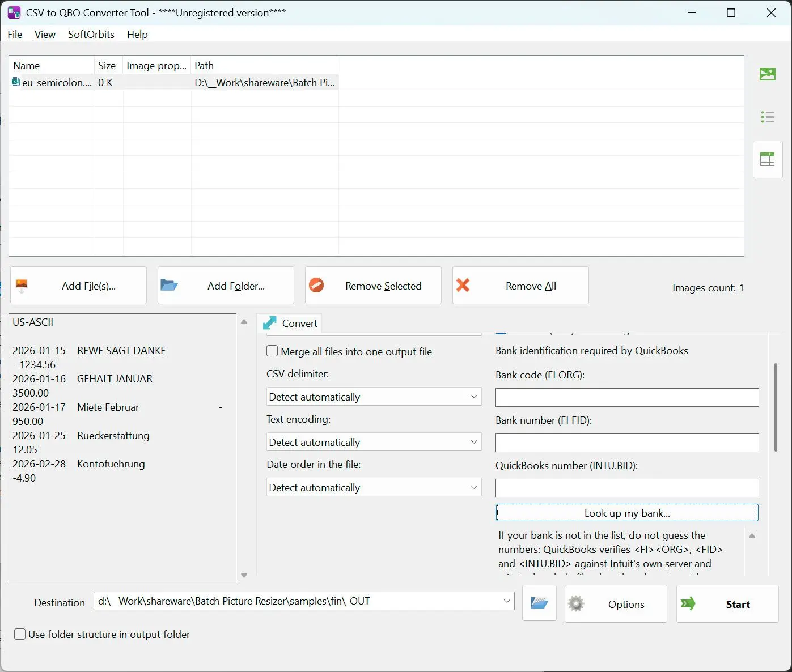Maximize the converter window
This screenshot has width=792, height=672.
pyautogui.click(x=731, y=12)
